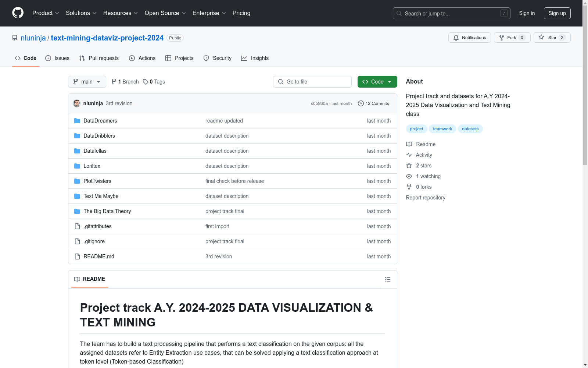
Task: Expand the Open Source menu
Action: click(x=165, y=13)
